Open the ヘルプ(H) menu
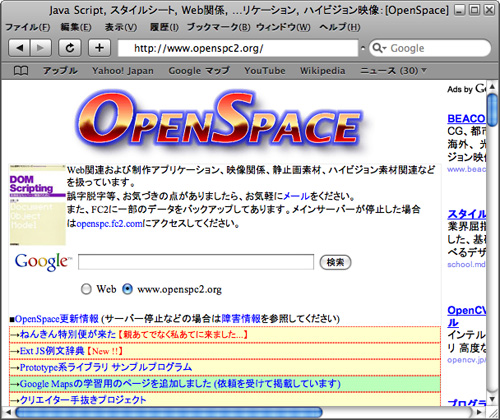This screenshot has height=420, width=500. click(340, 27)
